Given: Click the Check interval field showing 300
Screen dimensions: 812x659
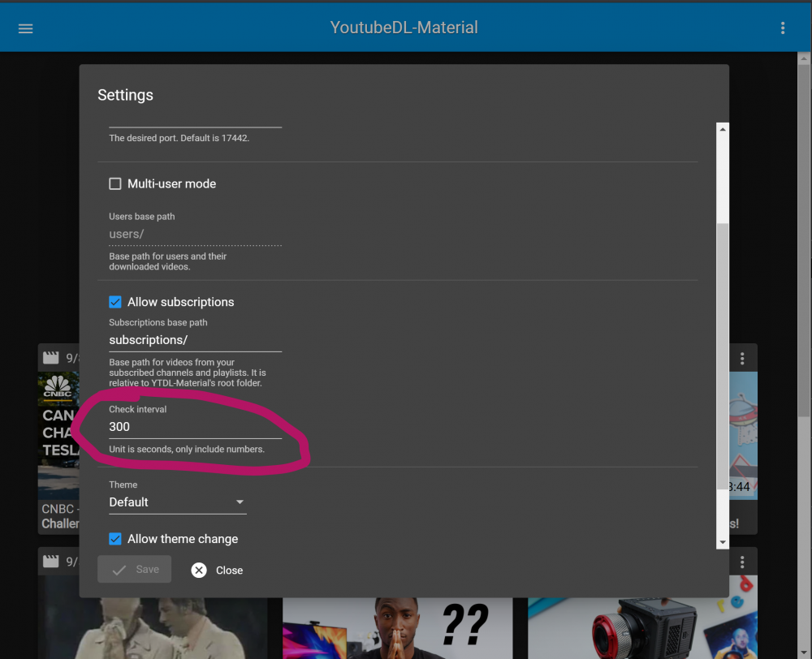Looking at the screenshot, I should pyautogui.click(x=195, y=427).
